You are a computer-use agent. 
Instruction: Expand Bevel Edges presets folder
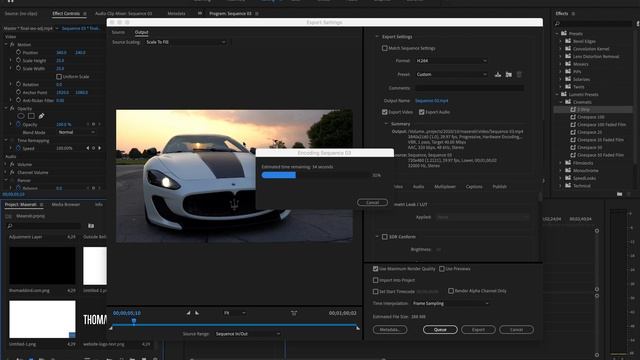click(x=560, y=41)
